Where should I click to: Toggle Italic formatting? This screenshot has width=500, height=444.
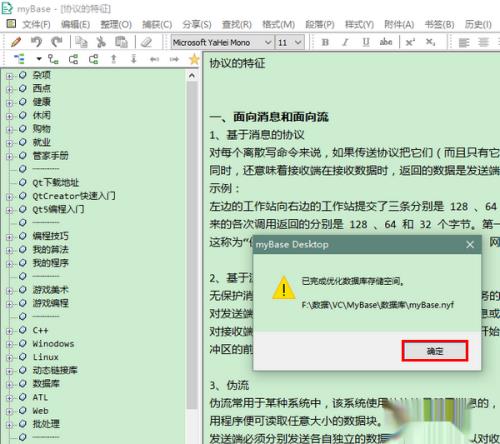tap(345, 42)
